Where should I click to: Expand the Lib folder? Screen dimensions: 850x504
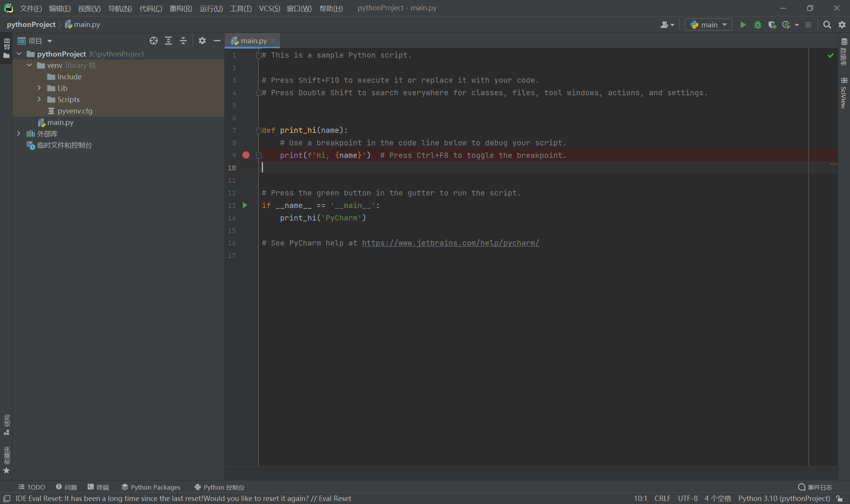[39, 88]
